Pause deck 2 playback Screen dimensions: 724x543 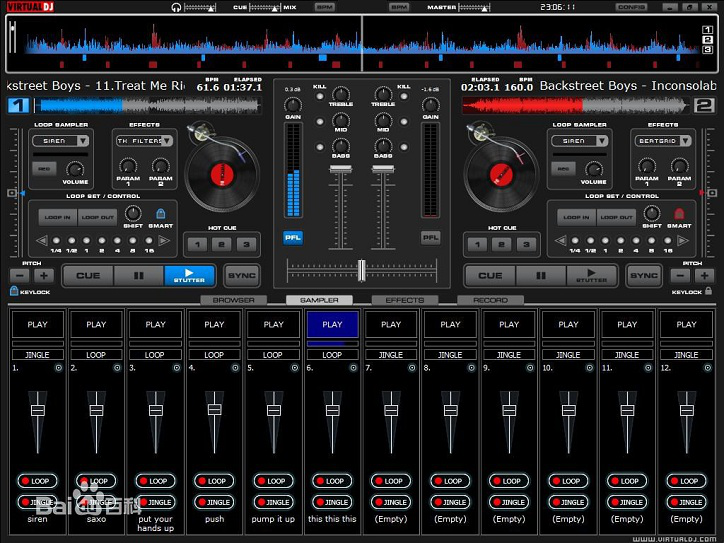[x=541, y=275]
